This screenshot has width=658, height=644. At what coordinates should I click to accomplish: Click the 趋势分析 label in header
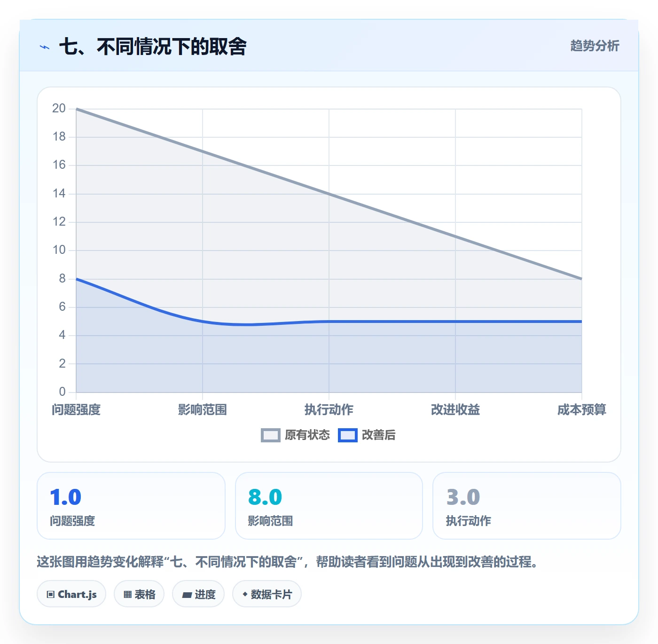point(595,46)
